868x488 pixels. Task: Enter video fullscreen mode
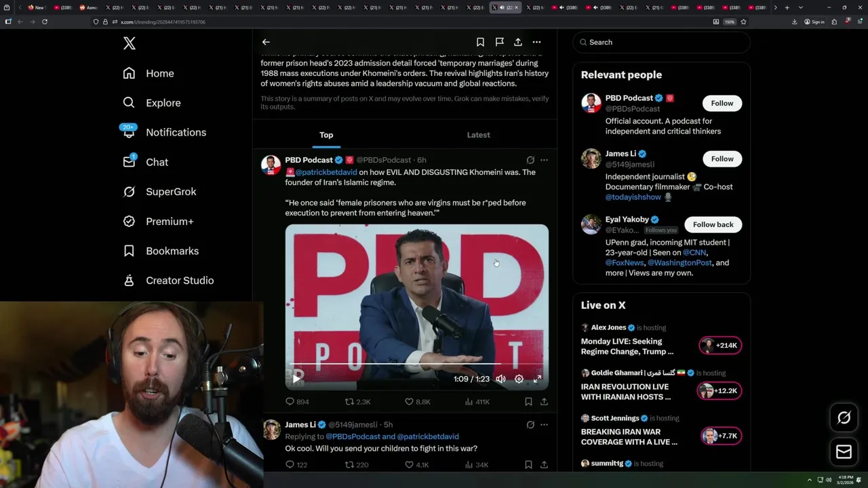click(537, 379)
